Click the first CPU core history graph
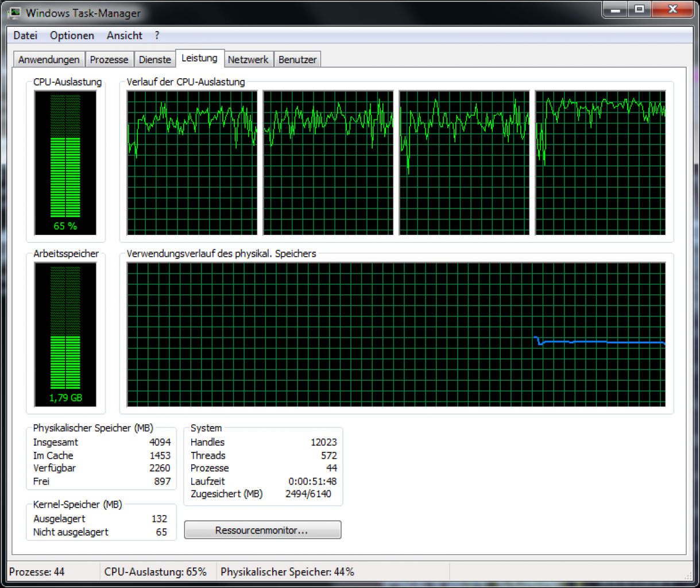 [x=192, y=163]
